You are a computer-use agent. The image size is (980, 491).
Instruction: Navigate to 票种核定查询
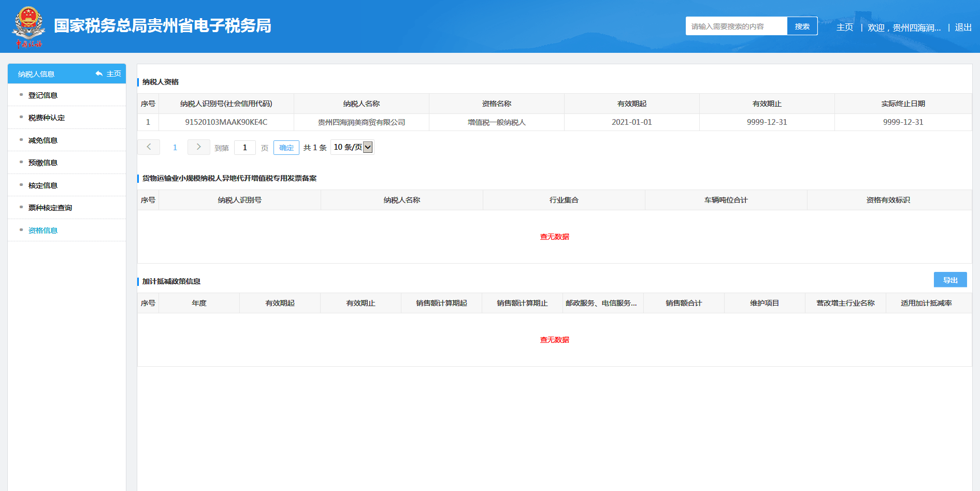pos(50,208)
